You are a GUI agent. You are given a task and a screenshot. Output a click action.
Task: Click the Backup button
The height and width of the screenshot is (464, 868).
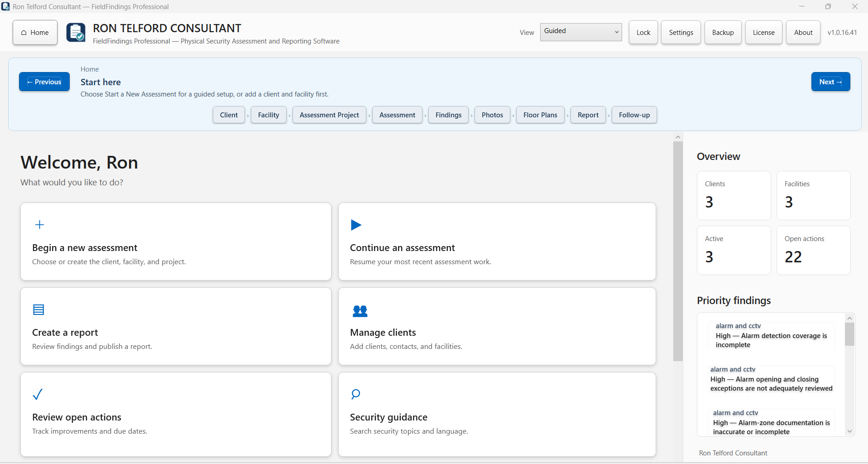pos(723,33)
